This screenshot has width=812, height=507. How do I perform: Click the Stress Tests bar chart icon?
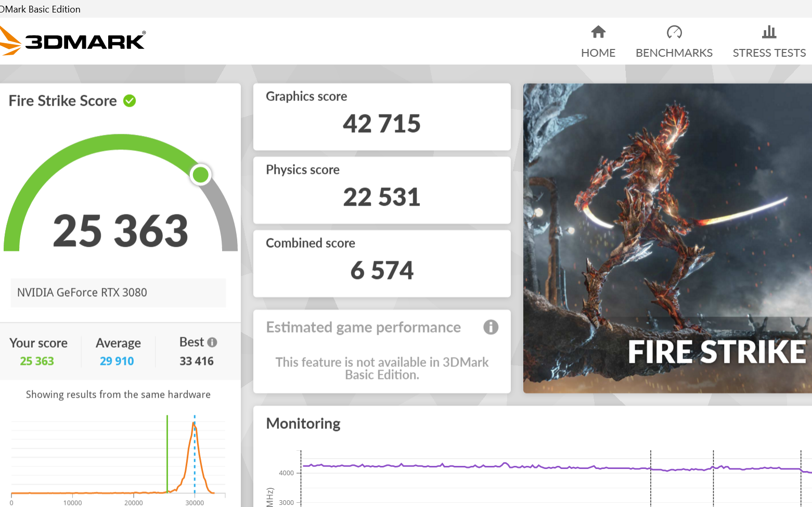coord(769,32)
